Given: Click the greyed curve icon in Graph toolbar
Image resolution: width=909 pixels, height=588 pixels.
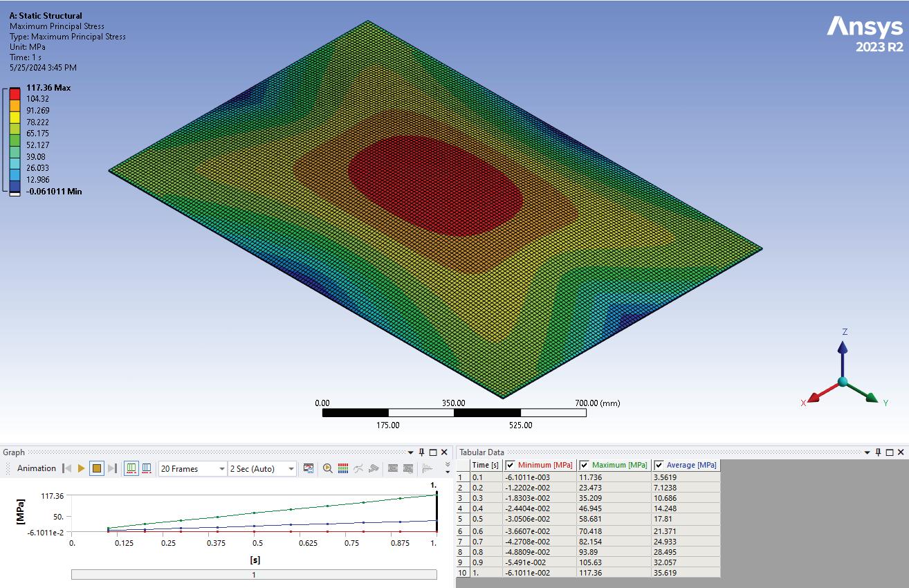Looking at the screenshot, I should click(x=358, y=468).
